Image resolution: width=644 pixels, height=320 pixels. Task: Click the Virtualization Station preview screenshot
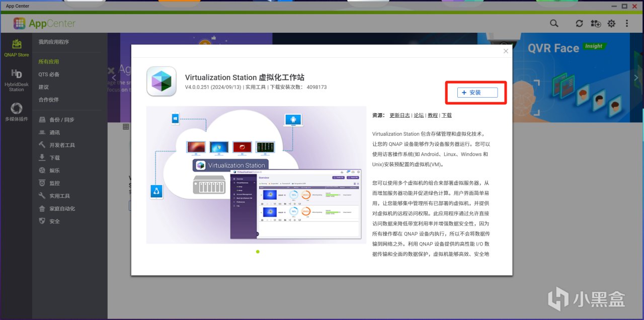click(256, 175)
